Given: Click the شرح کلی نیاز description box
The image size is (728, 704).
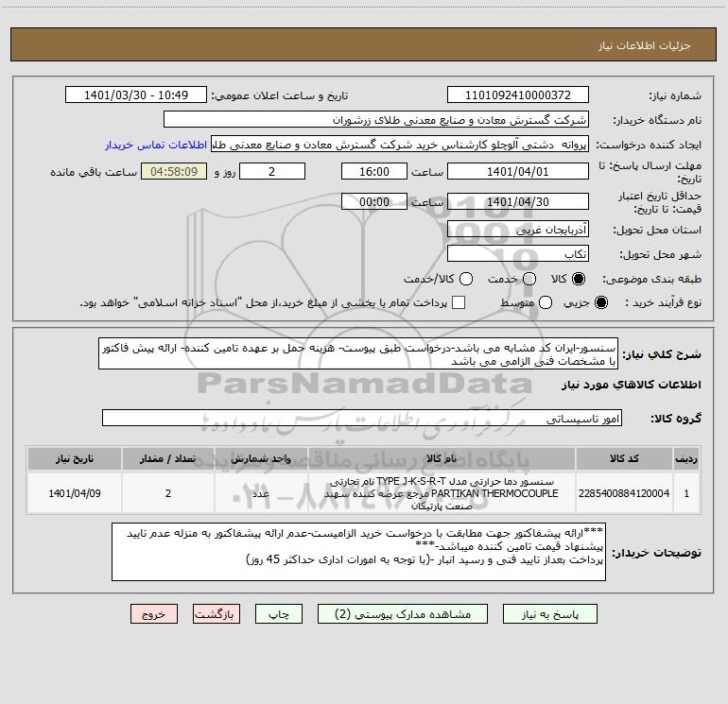Looking at the screenshot, I should click(x=358, y=353).
